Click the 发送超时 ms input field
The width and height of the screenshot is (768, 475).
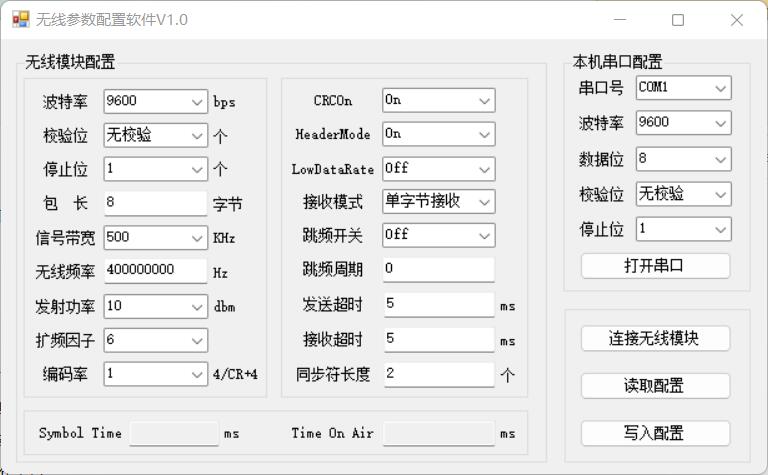pos(439,304)
